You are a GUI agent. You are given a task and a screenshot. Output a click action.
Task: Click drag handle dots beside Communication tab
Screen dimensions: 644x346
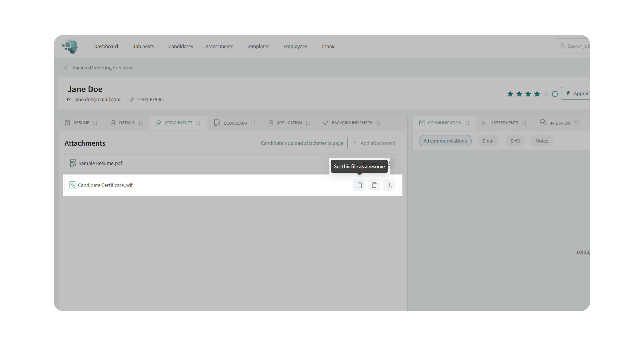(467, 123)
